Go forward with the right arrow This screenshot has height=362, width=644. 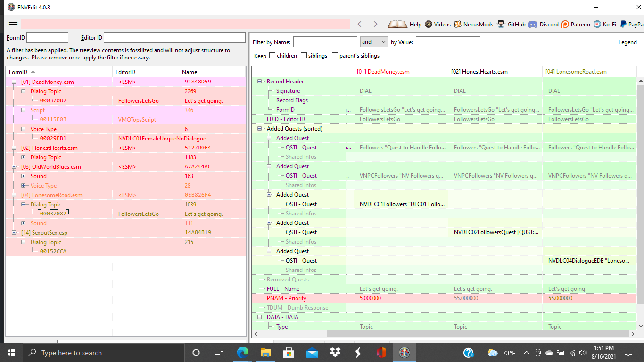(x=376, y=24)
